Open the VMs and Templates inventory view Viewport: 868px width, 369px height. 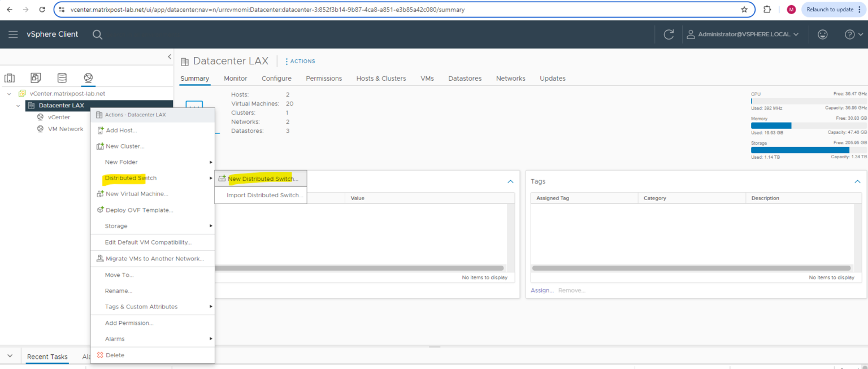(x=36, y=78)
